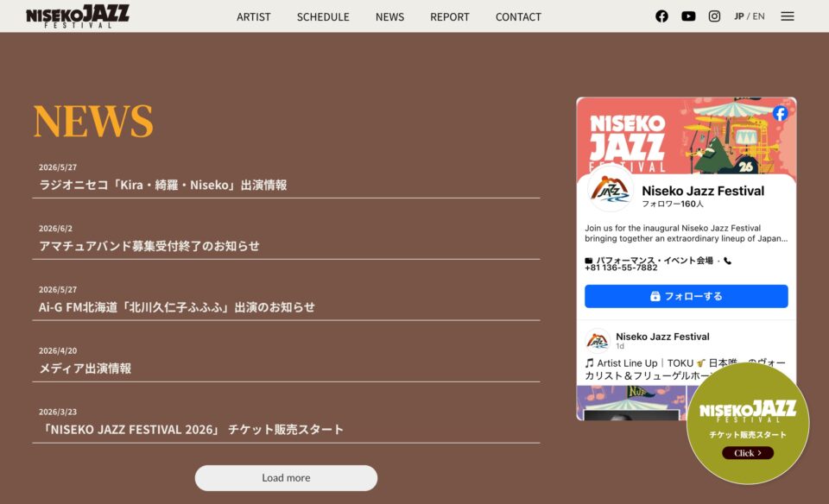Open the REPORT menu item
The image size is (829, 504).
[x=449, y=17]
